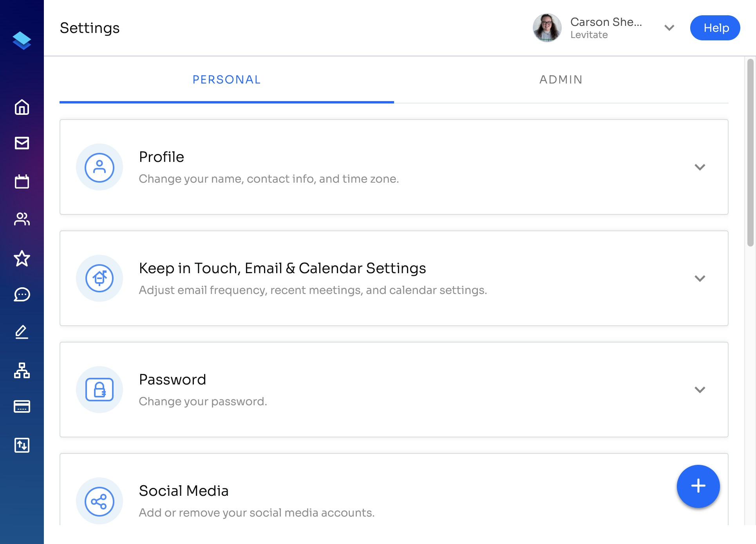Click the user profile avatar photo
Screen dimensions: 756x544
(547, 28)
